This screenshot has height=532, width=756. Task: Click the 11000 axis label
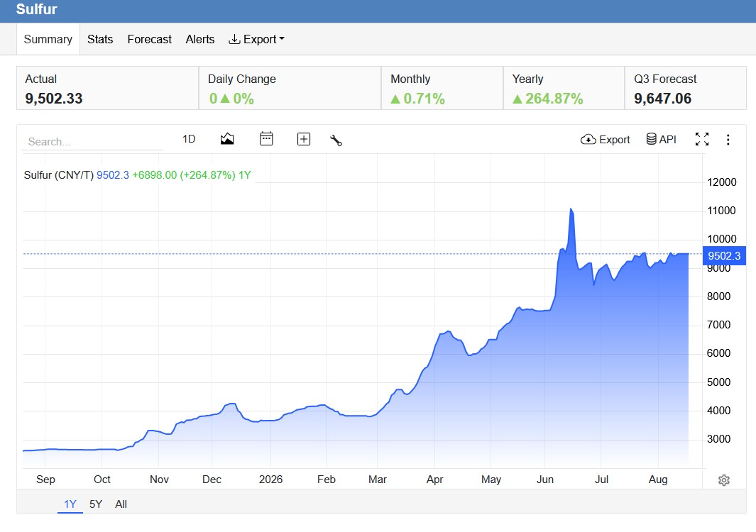pos(721,211)
